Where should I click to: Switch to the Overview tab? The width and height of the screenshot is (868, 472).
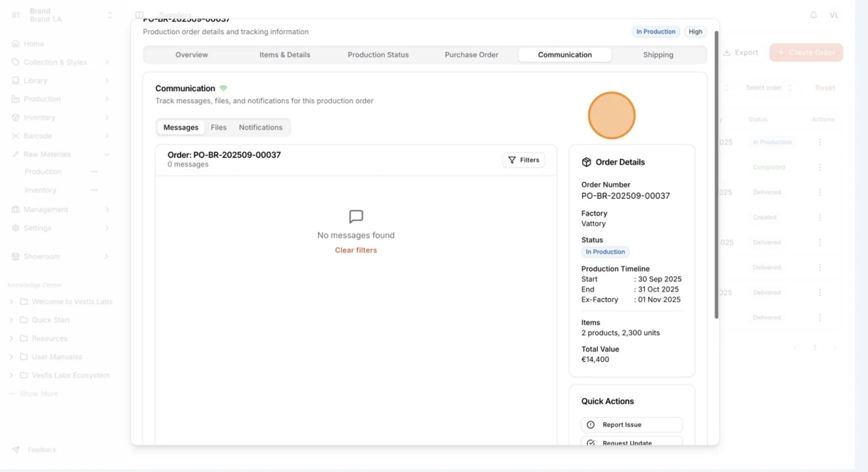coord(191,55)
